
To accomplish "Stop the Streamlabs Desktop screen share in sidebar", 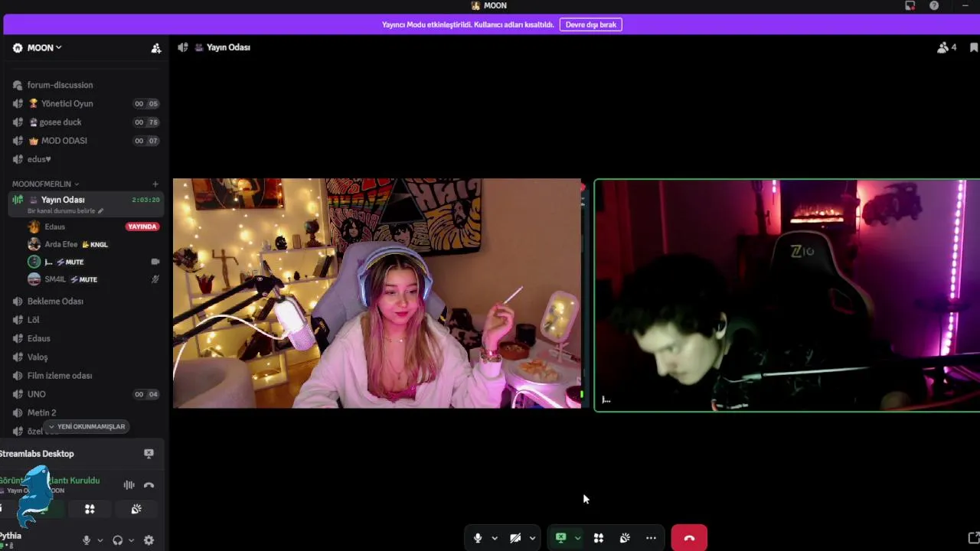I will (x=149, y=454).
